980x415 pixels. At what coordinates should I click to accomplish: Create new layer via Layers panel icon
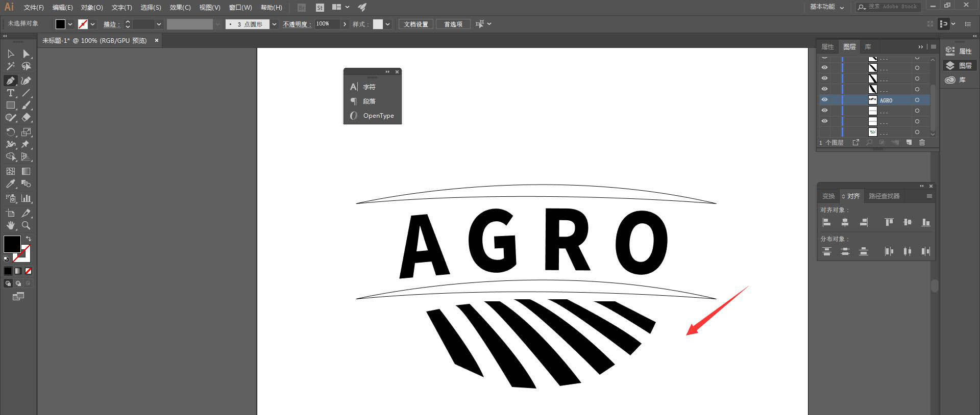click(x=909, y=143)
